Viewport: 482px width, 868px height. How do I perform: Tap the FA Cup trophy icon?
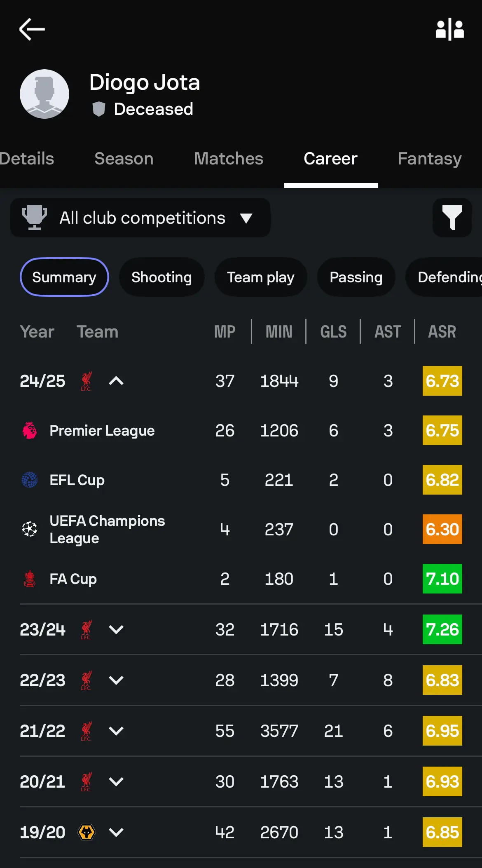point(30,579)
